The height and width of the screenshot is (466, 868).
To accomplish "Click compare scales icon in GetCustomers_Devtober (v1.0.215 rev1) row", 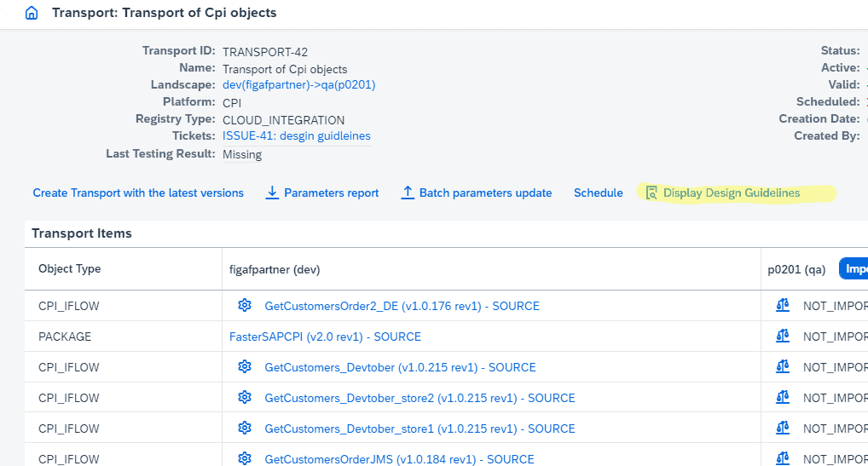I will [x=783, y=366].
